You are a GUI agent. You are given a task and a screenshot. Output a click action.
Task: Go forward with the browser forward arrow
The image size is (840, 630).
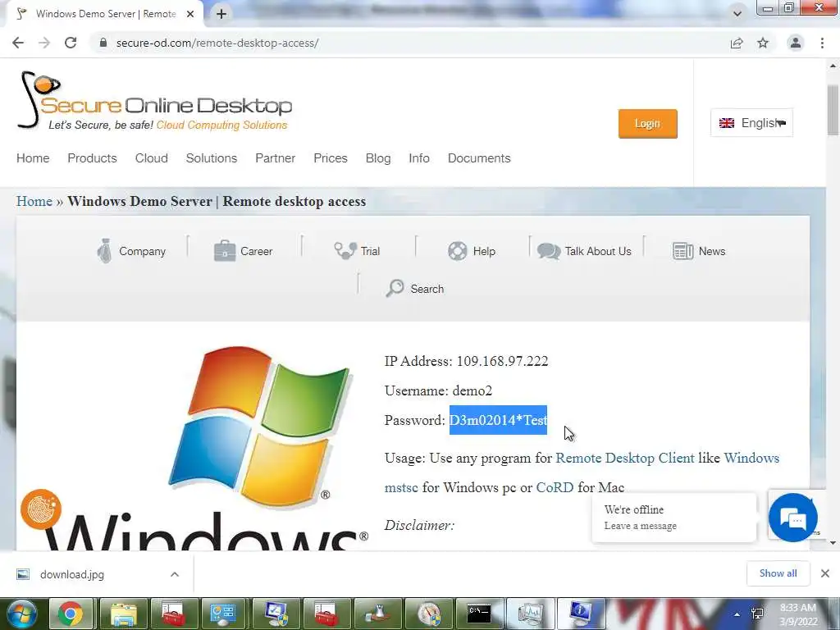click(x=44, y=43)
